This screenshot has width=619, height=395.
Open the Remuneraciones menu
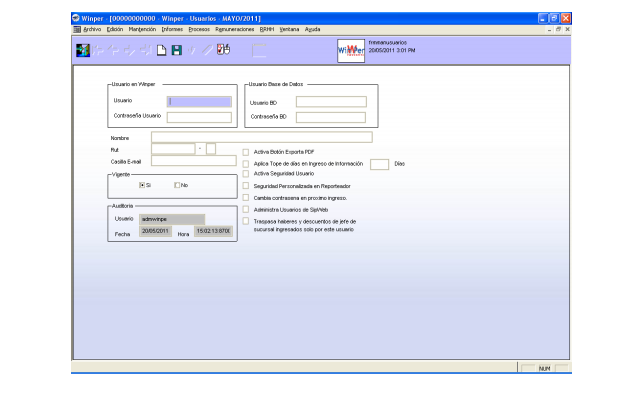[235, 30]
